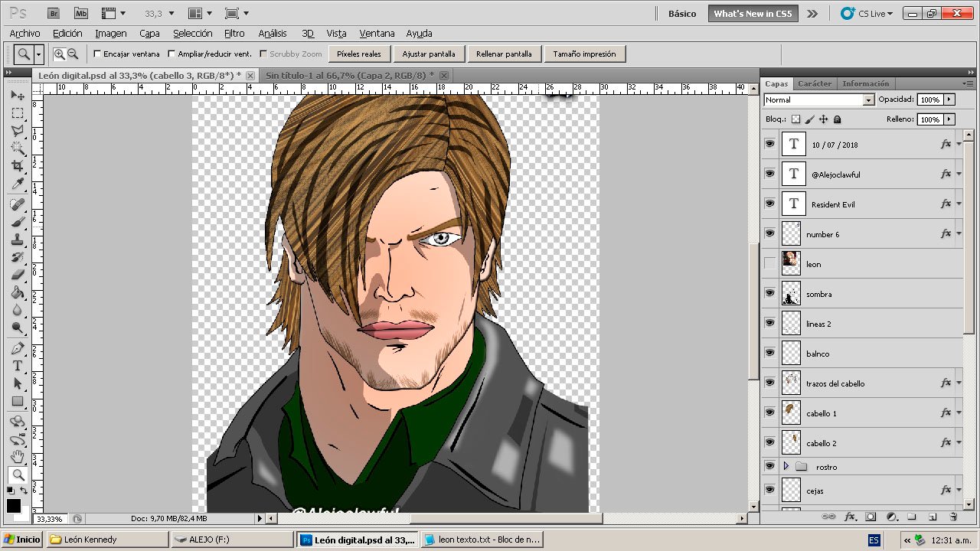980x551 pixels.
Task: Select the Eraser tool
Action: coord(18,275)
